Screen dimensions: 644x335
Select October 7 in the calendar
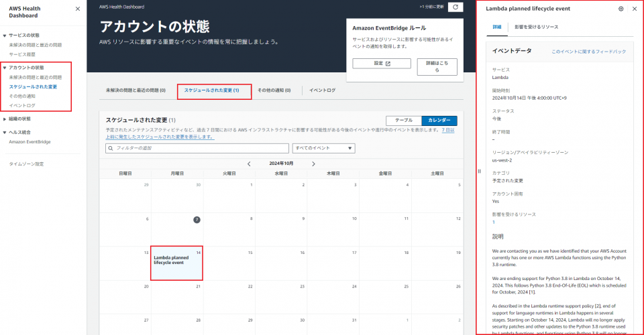pyautogui.click(x=197, y=220)
